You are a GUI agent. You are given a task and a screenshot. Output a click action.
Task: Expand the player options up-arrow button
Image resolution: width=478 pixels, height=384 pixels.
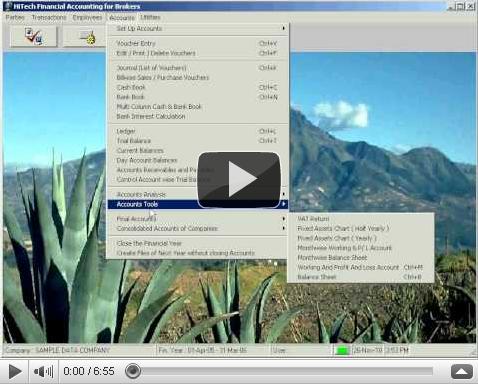coord(462,371)
